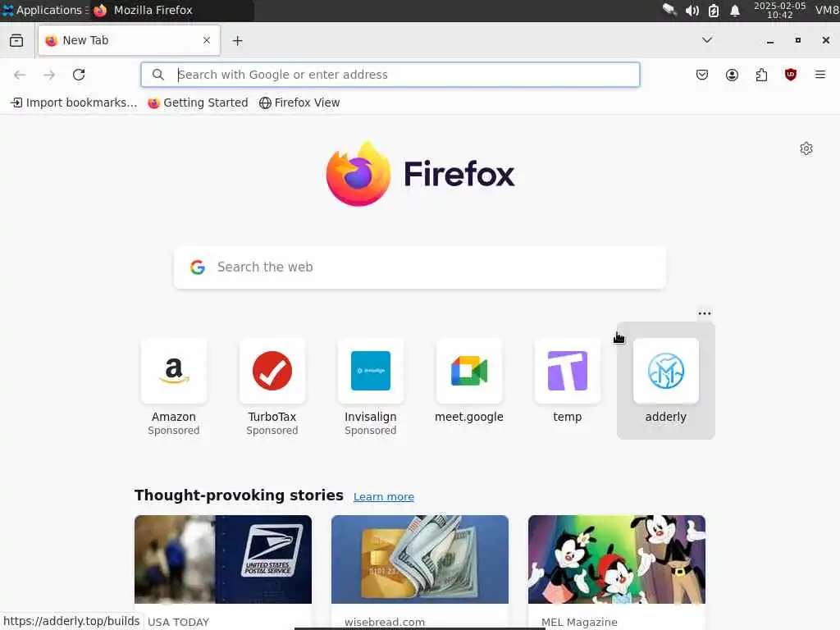Close the New Tab tab
Image resolution: width=840 pixels, height=630 pixels.
[x=207, y=40]
